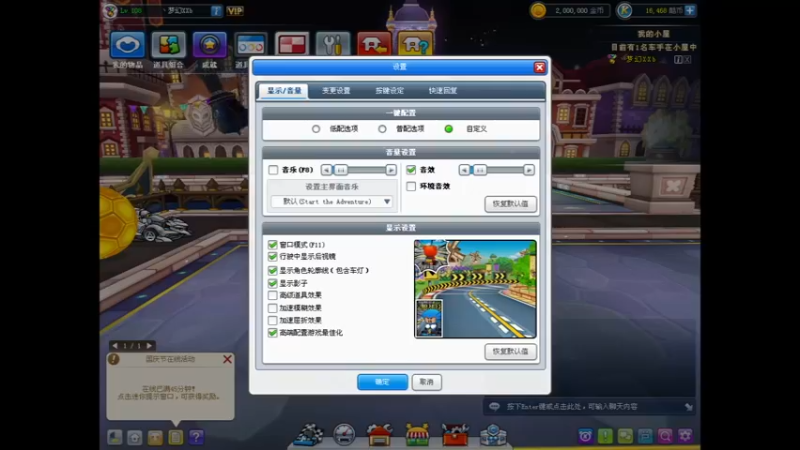Click the red and white checkered icon
Screen dimensions: 800x450
[x=292, y=45]
